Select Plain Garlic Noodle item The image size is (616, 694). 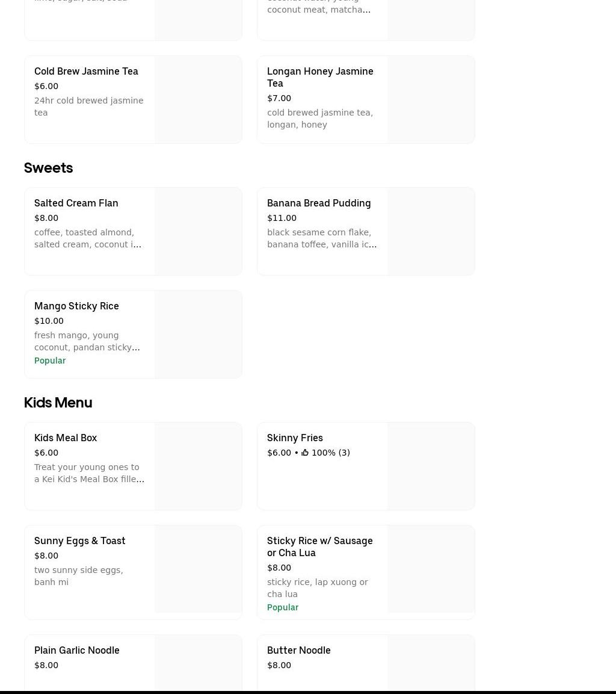[x=77, y=650]
